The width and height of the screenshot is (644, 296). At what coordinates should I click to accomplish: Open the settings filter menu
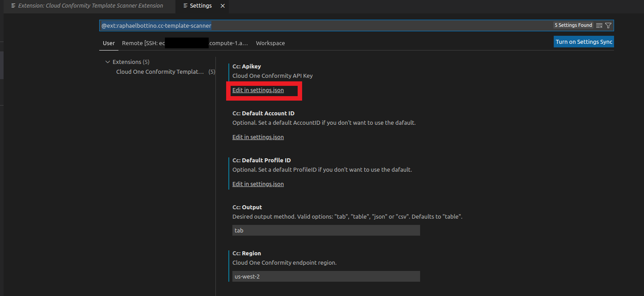(x=608, y=25)
